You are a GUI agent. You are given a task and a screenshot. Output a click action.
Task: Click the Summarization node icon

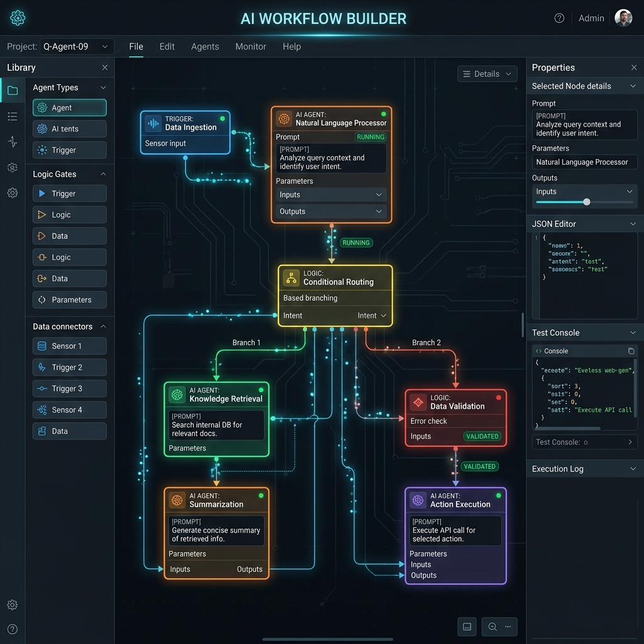pyautogui.click(x=177, y=500)
